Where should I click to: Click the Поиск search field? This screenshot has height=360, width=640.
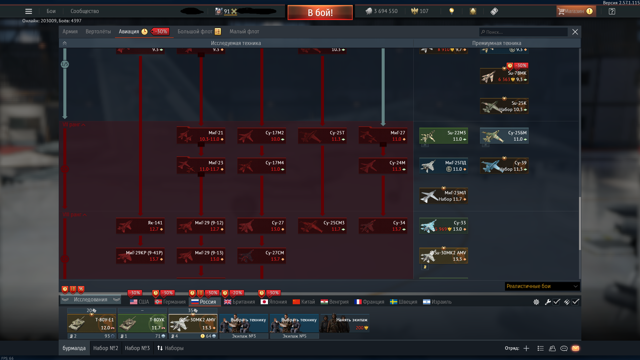click(x=523, y=32)
